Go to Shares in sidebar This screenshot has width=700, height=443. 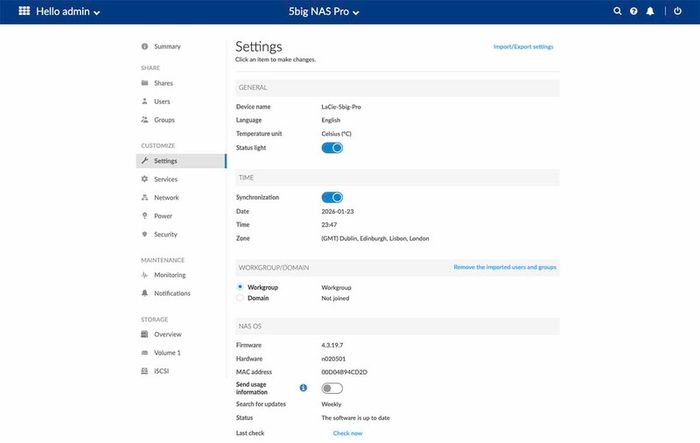[163, 83]
